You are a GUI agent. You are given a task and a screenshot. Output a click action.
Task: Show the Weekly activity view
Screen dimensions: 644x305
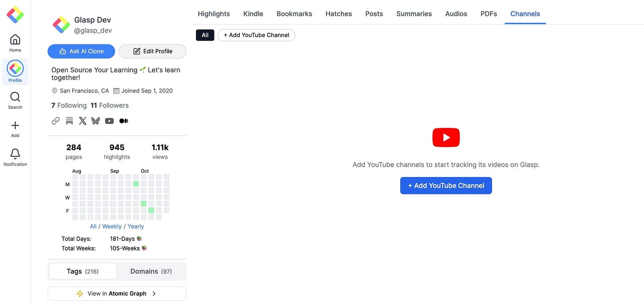point(112,226)
